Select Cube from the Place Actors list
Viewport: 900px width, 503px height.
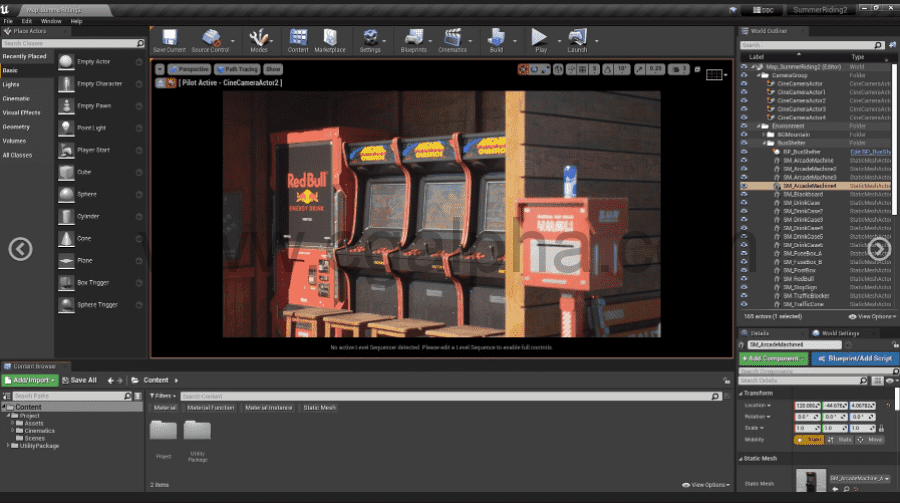tap(84, 171)
